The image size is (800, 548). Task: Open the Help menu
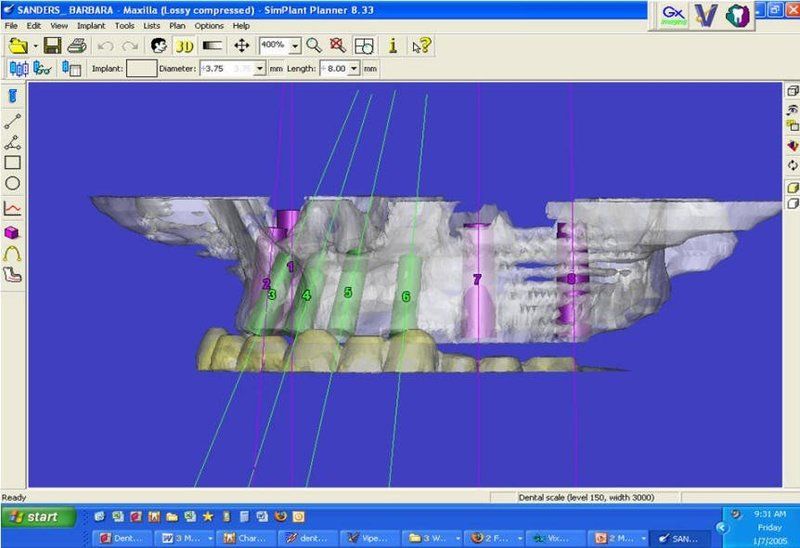coord(241,26)
